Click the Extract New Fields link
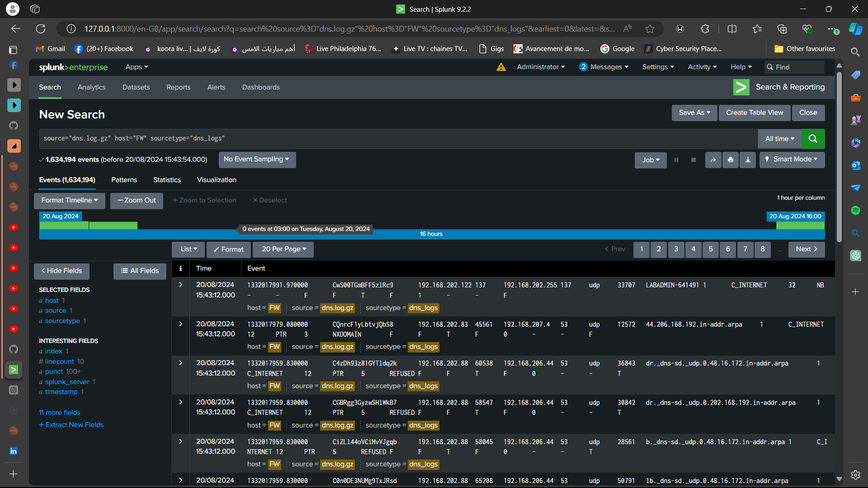 (x=71, y=425)
